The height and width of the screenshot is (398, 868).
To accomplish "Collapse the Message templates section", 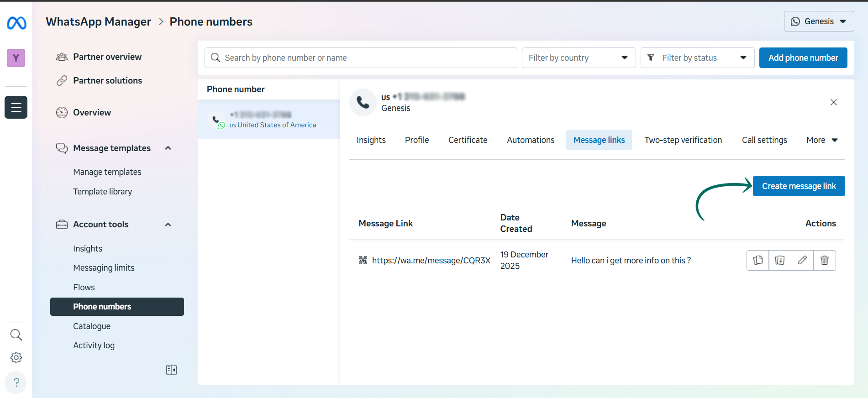I will [x=168, y=148].
